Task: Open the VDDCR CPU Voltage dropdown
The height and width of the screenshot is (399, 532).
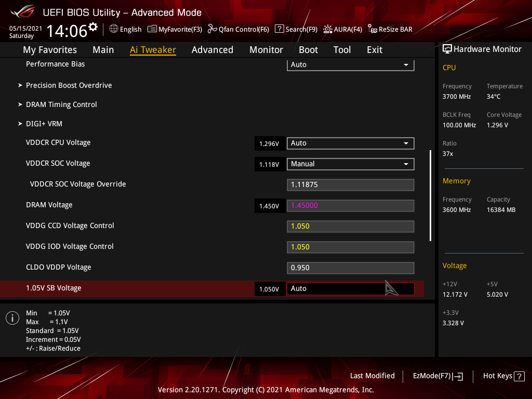Action: 351,143
